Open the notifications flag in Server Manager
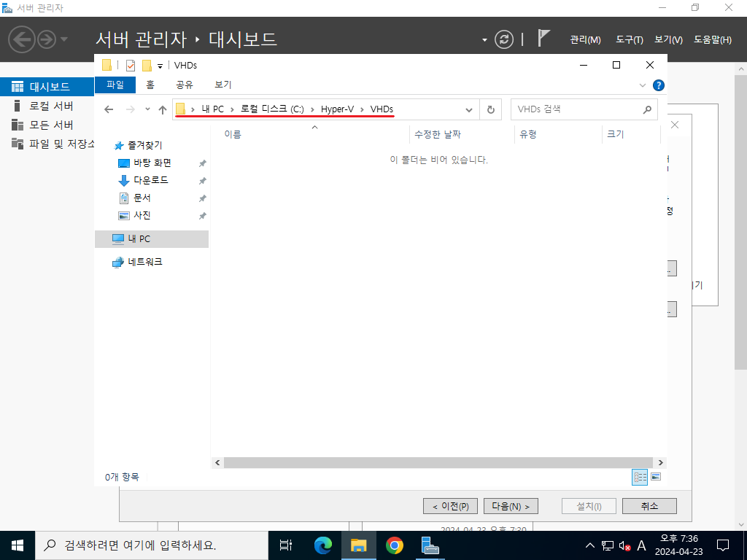Screen dimensions: 747x560 pyautogui.click(x=543, y=38)
